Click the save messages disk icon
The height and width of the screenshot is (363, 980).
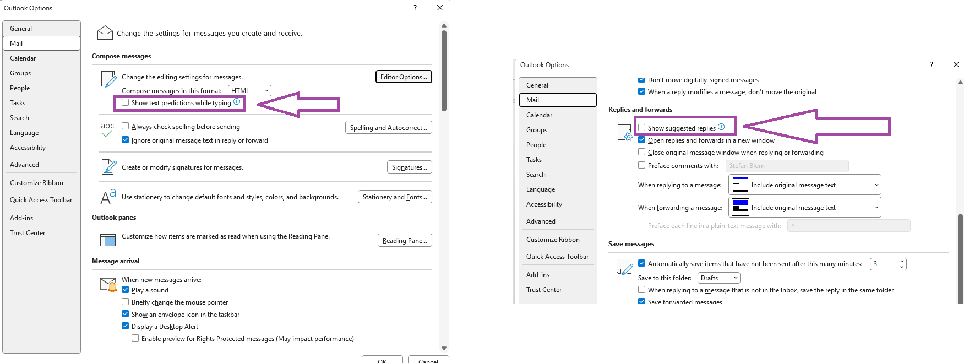(625, 267)
